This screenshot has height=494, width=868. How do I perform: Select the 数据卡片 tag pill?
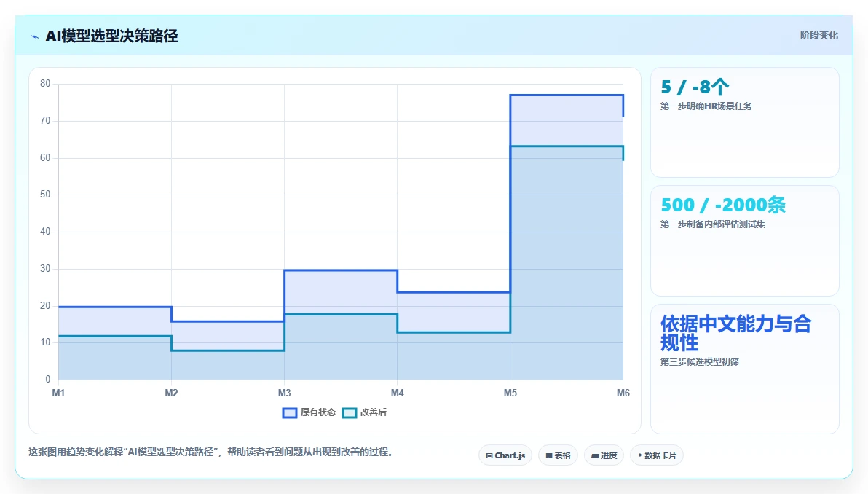point(657,455)
